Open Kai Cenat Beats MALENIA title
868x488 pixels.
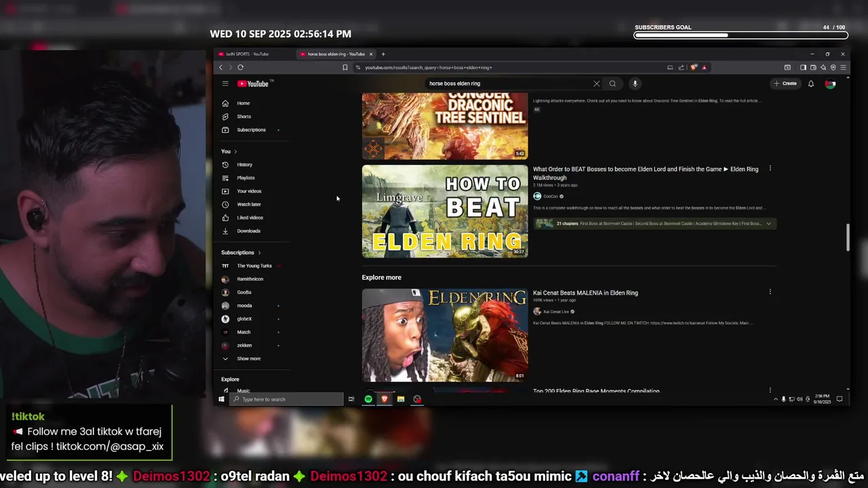point(585,293)
